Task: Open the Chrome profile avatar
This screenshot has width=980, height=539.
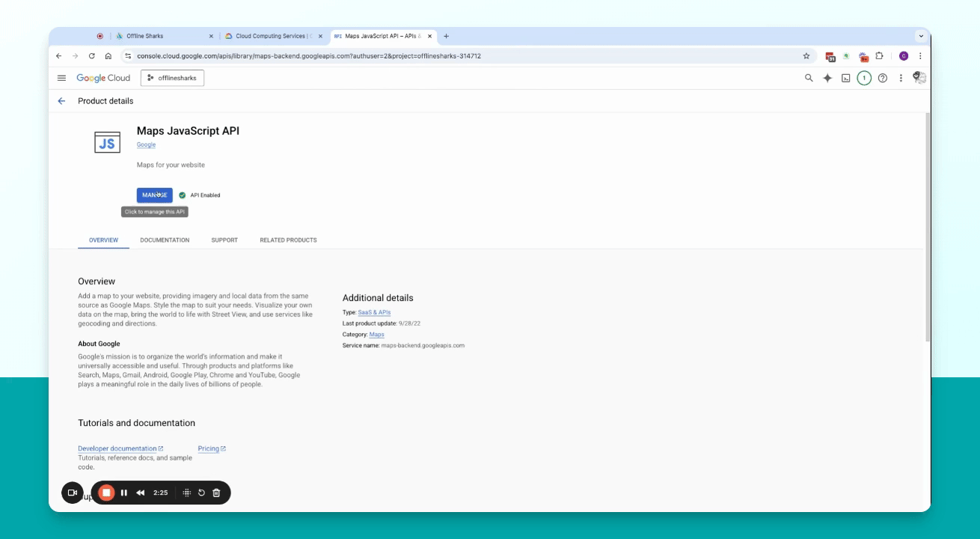Action: pyautogui.click(x=904, y=56)
